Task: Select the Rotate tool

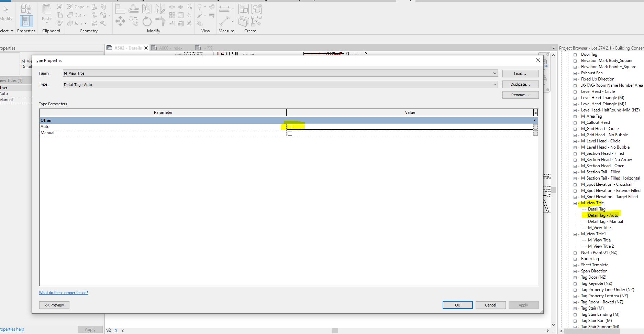Action: pyautogui.click(x=147, y=22)
